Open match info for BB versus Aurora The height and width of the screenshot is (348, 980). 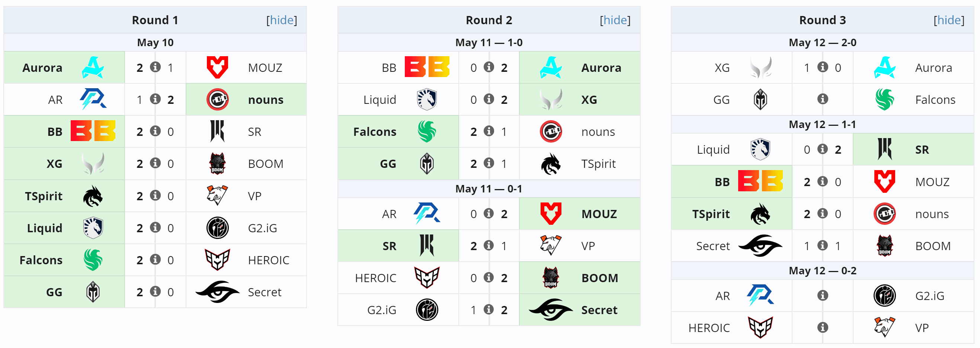(x=489, y=67)
